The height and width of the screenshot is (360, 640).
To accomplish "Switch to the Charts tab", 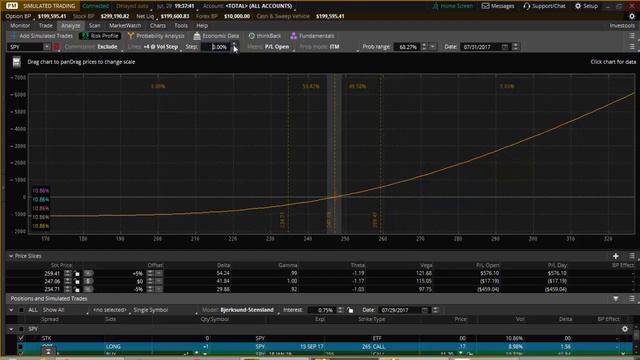I will [158, 25].
